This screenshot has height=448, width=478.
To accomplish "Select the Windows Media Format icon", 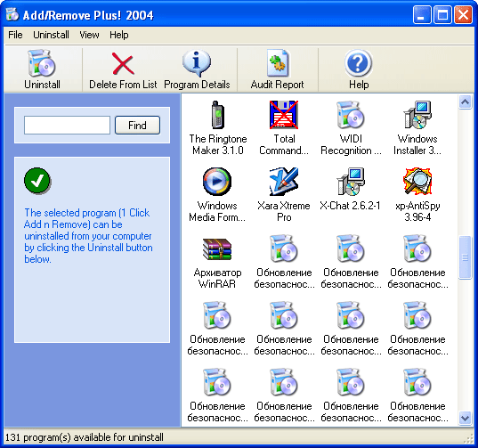I will click(x=217, y=182).
